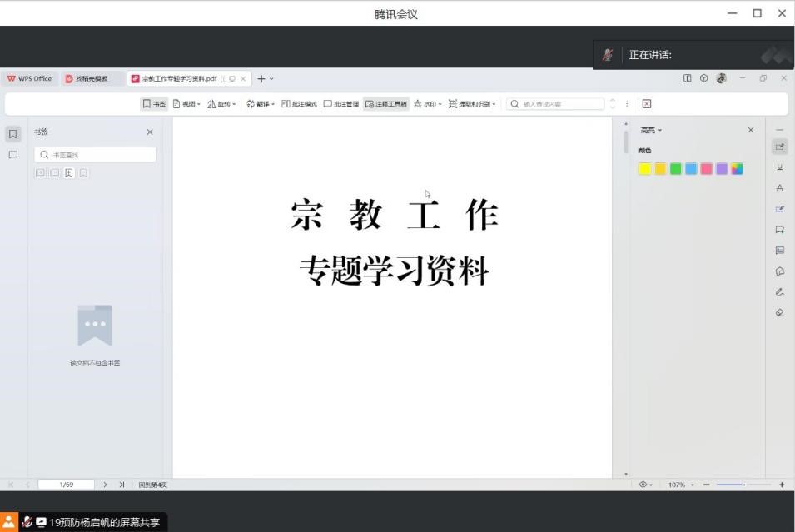Pick the yellow highlight color swatch

(644, 169)
